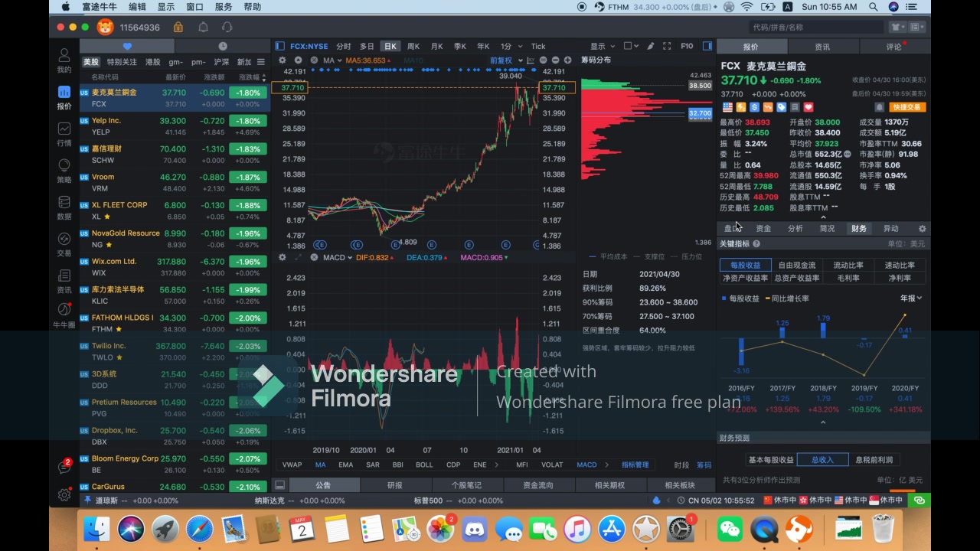Click the 32.700 chip price marker
The image size is (980, 551).
pyautogui.click(x=700, y=113)
